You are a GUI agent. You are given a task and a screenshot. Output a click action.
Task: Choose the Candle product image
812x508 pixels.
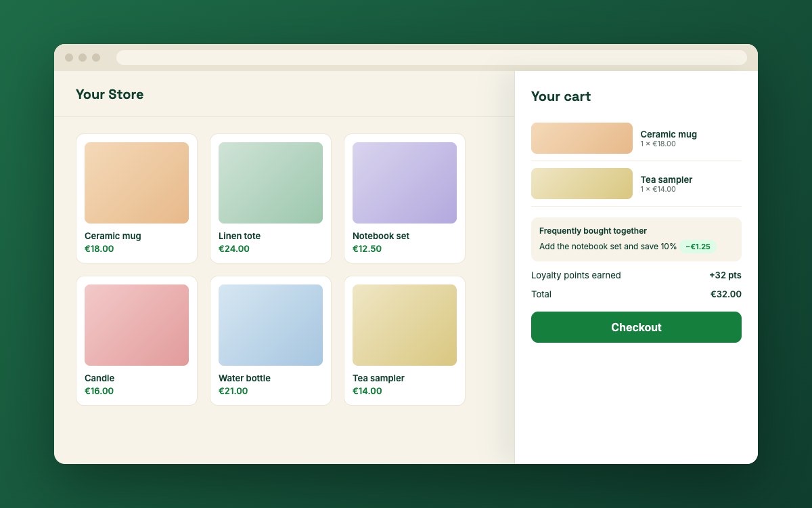pos(137,325)
